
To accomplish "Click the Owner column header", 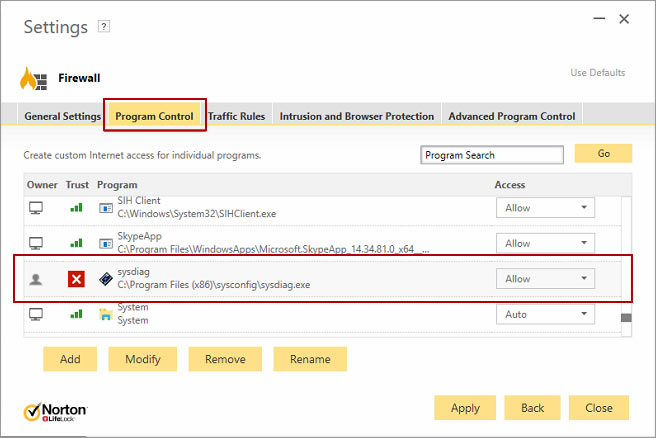I will [42, 185].
